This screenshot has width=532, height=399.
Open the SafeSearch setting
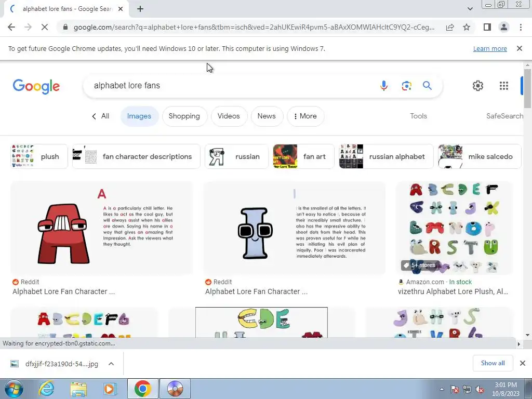coord(504,116)
